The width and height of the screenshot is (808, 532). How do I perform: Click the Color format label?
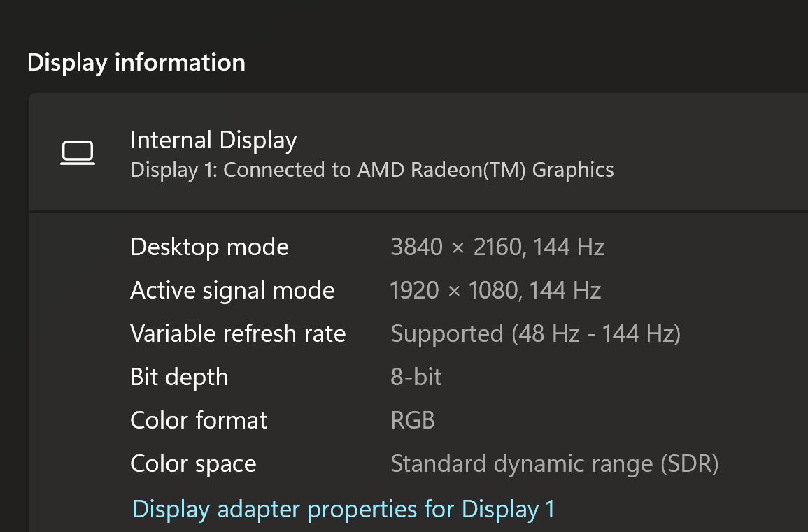pos(199,420)
